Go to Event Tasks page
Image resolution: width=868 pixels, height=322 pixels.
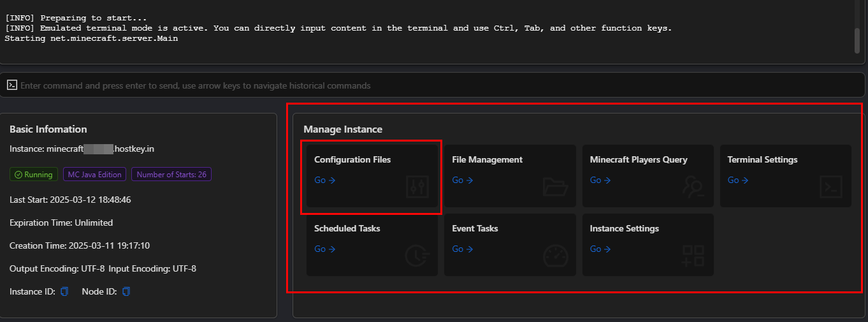462,249
